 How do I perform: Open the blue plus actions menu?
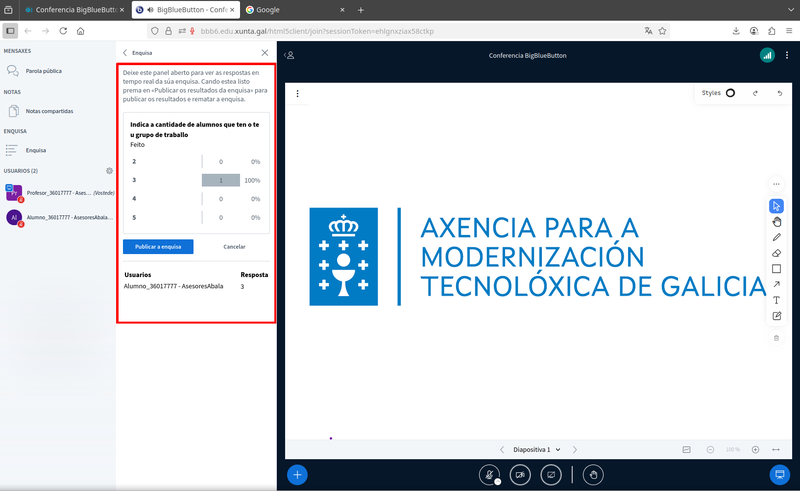click(297, 475)
